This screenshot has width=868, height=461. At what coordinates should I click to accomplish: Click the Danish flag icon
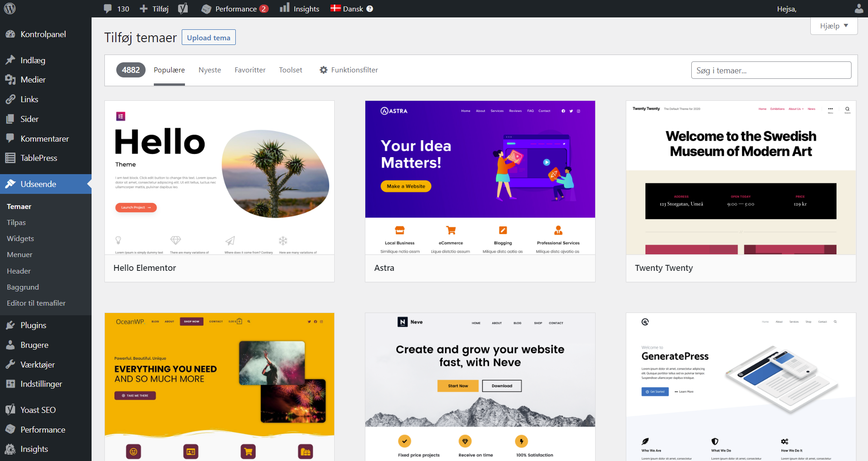336,8
